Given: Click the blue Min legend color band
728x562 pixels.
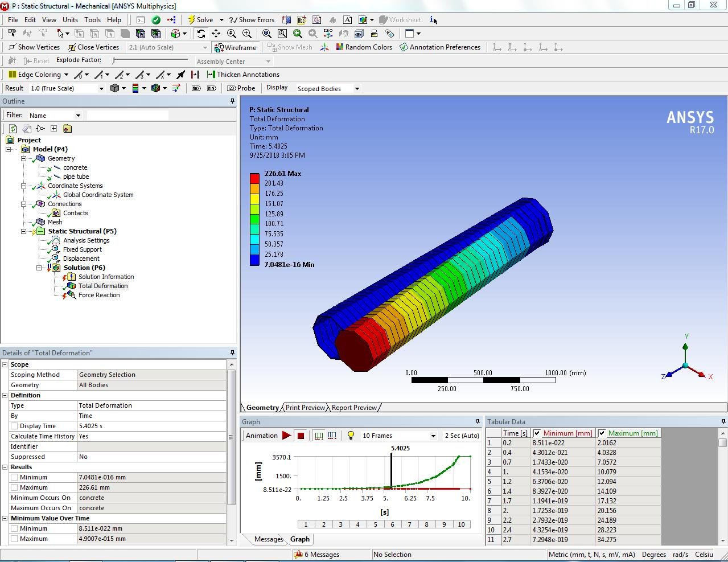Looking at the screenshot, I should 254,260.
